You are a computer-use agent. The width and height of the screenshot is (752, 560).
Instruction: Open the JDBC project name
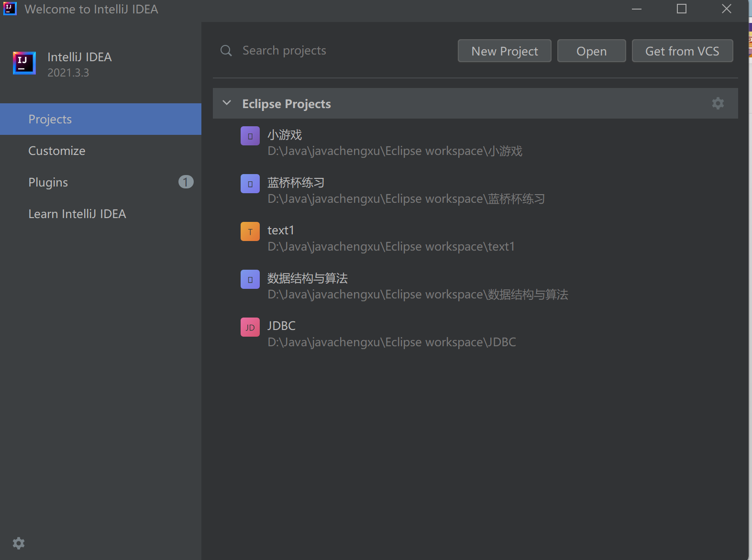point(281,326)
